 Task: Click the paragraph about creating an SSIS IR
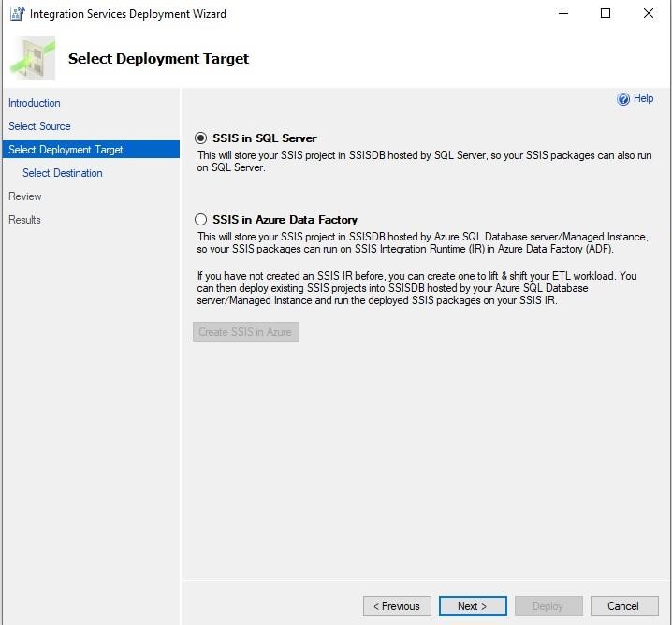click(417, 288)
